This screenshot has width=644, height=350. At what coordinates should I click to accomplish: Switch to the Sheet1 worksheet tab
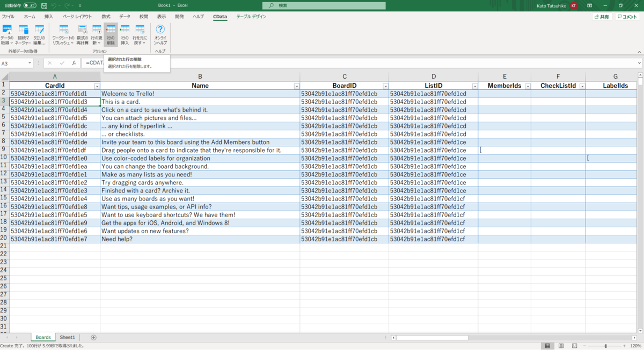[67, 337]
